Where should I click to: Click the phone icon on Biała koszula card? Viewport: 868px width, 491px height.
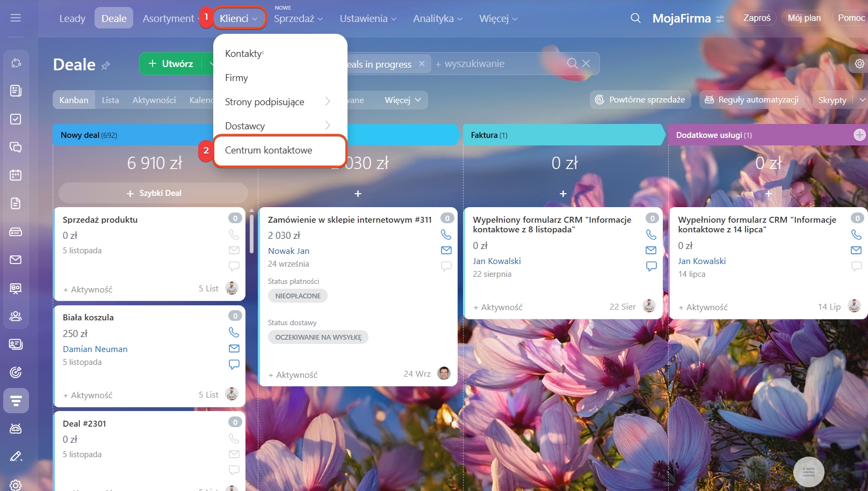[234, 332]
